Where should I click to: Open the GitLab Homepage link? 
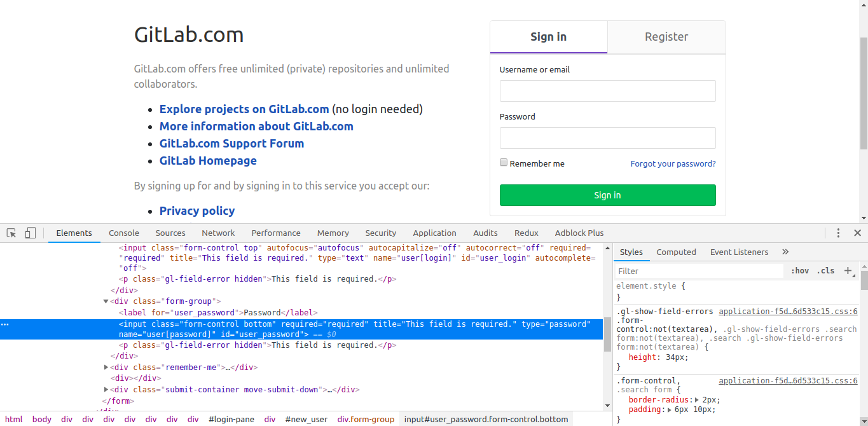click(208, 160)
